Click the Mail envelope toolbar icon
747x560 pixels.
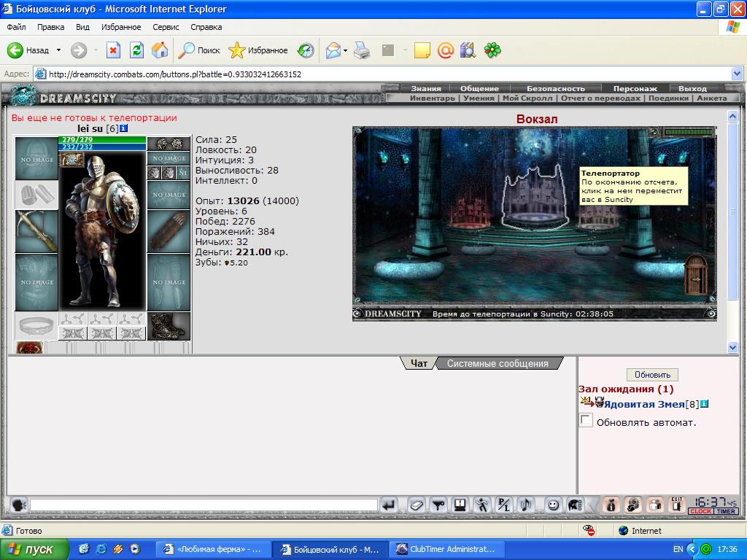click(333, 50)
